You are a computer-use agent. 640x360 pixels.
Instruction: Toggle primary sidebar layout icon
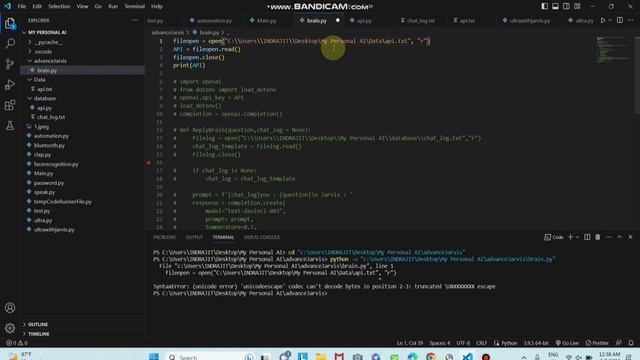coord(544,6)
